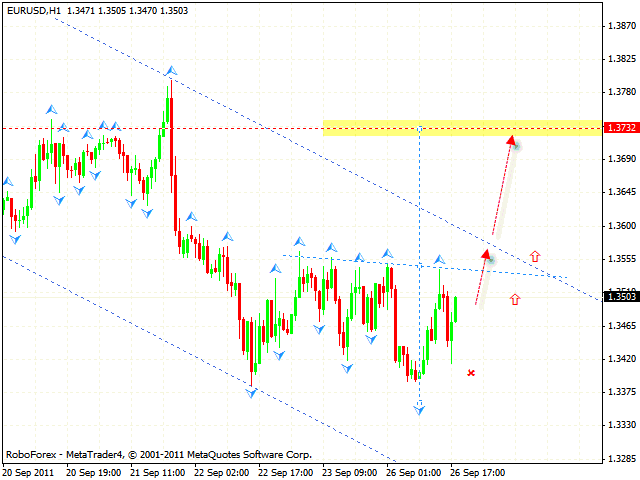Select the red forecast arrow pointing to yellow zone
This screenshot has width=640, height=480.
click(504, 185)
